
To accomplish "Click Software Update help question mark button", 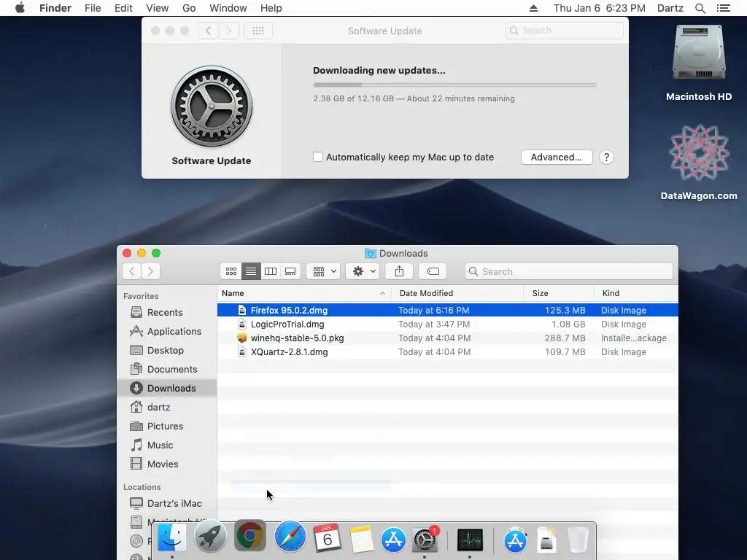I will (606, 157).
